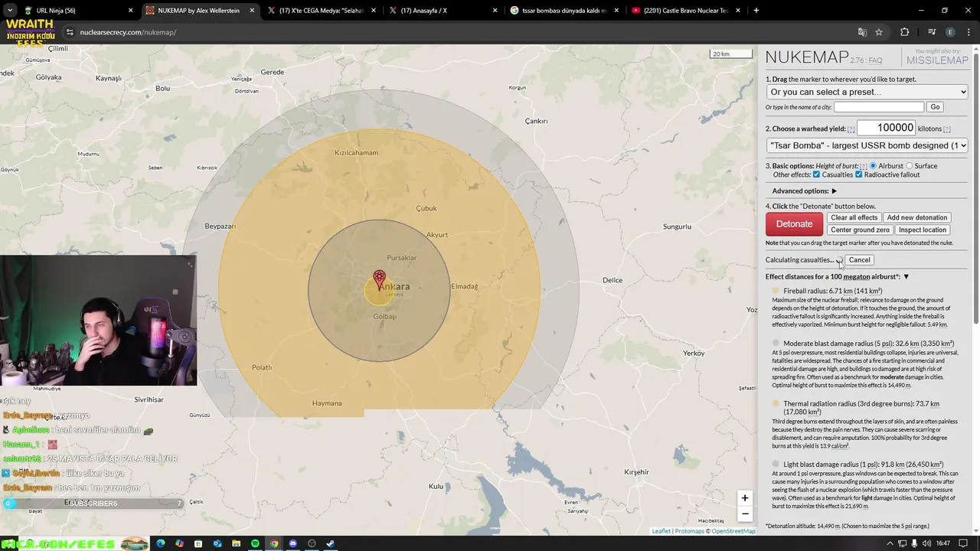Show hidden system tray icons
Image resolution: width=980 pixels, height=551 pixels.
point(890,543)
